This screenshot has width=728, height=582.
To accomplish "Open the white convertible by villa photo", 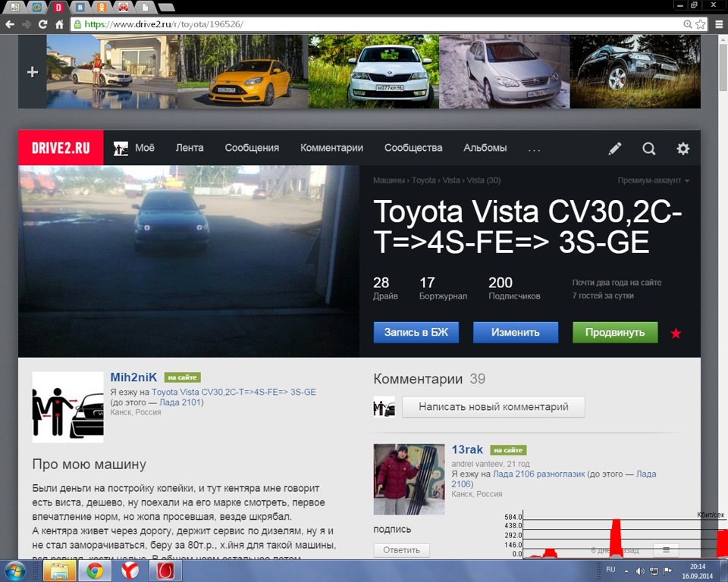I will (111, 71).
